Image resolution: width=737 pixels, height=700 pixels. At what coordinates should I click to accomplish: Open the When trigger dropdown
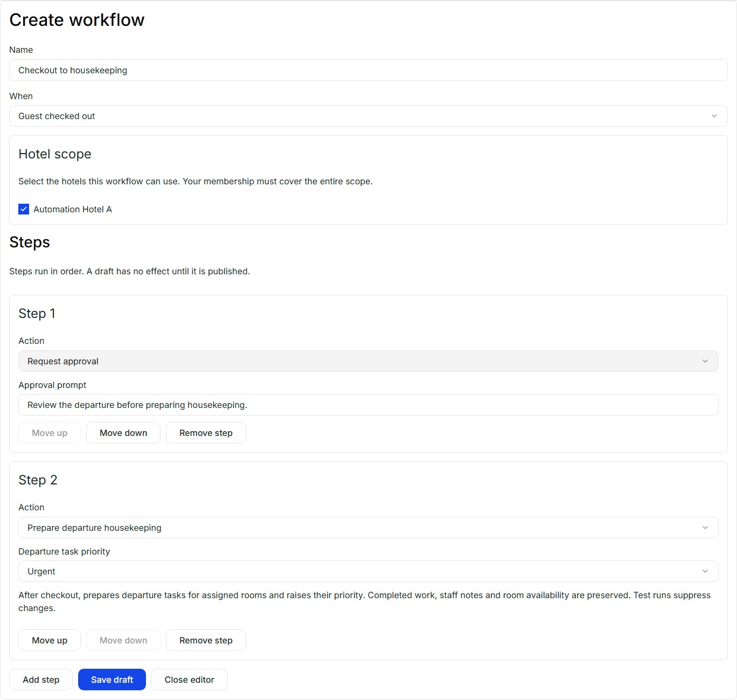tap(368, 116)
